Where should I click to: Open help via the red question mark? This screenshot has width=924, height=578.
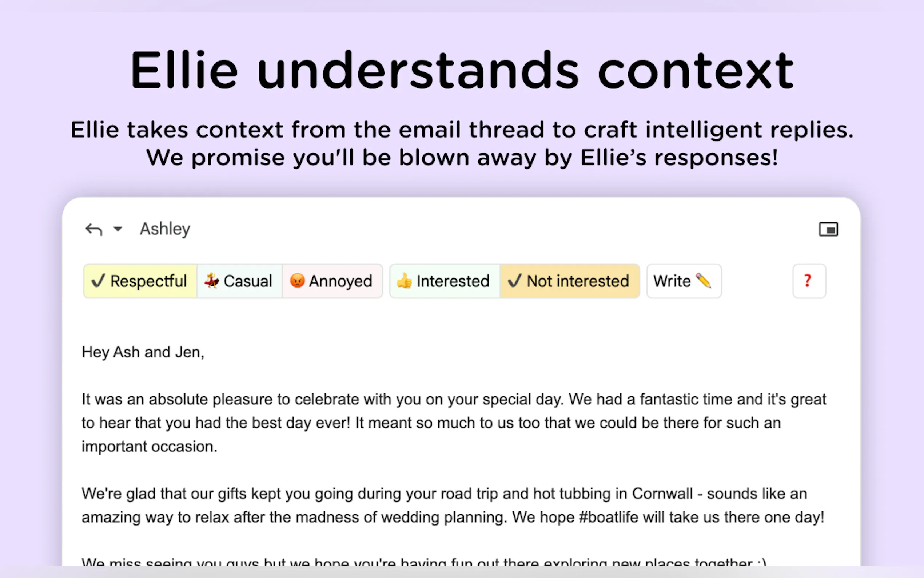(x=809, y=281)
